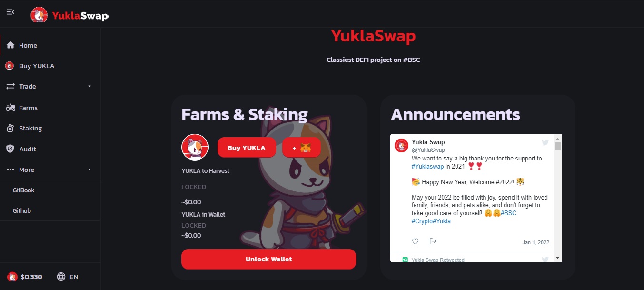644x290 pixels.
Task: Like the Yukla Swap tweet
Action: click(x=416, y=241)
